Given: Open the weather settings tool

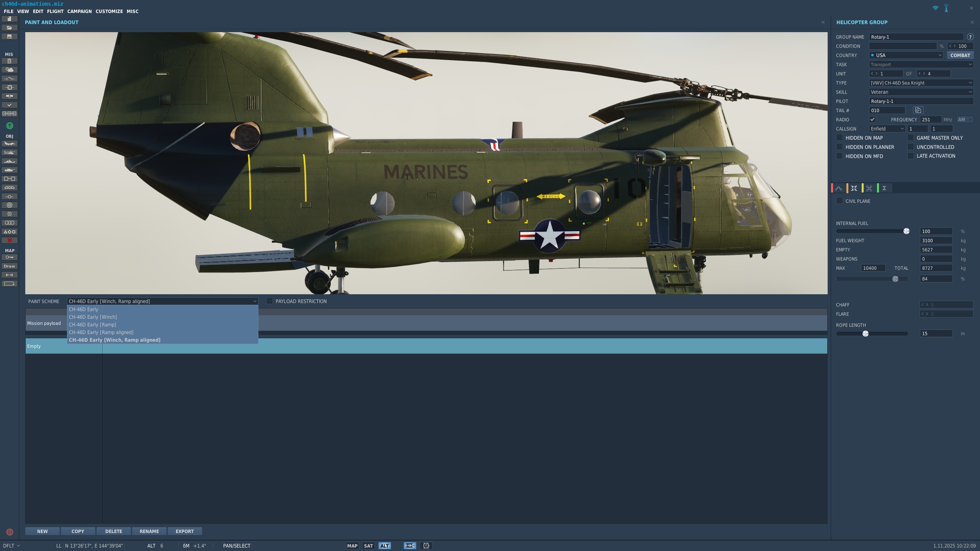Looking at the screenshot, I should 9,70.
